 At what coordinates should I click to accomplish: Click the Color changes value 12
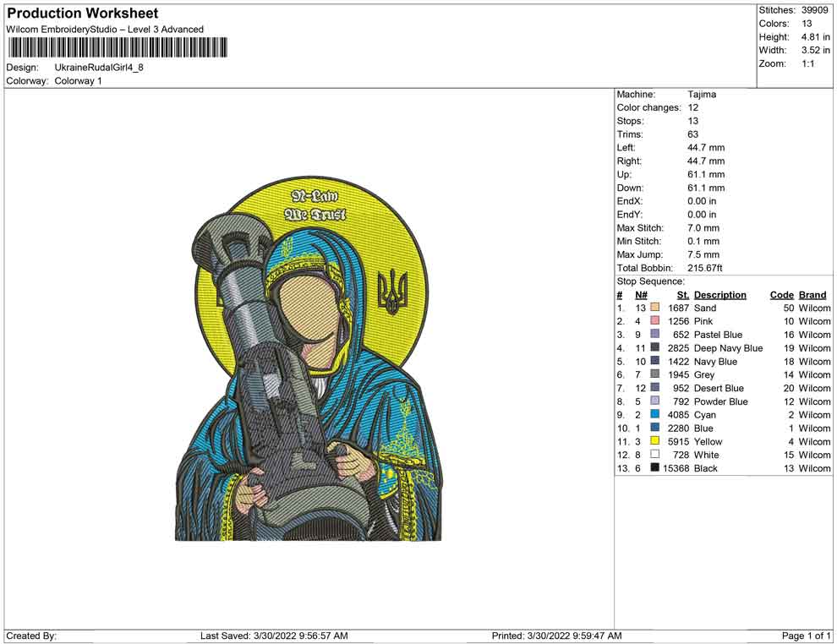[693, 108]
